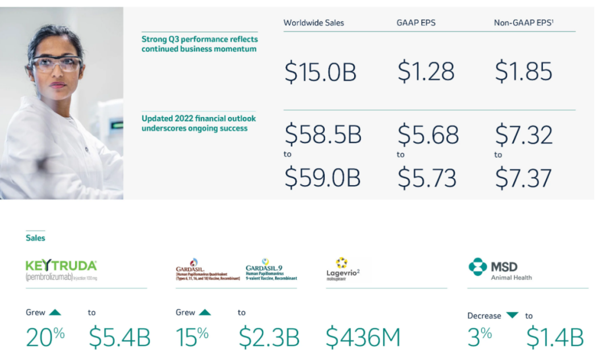This screenshot has width=614, height=364.
Task: Click the $59.0B outlook sales value
Action: pyautogui.click(x=322, y=178)
